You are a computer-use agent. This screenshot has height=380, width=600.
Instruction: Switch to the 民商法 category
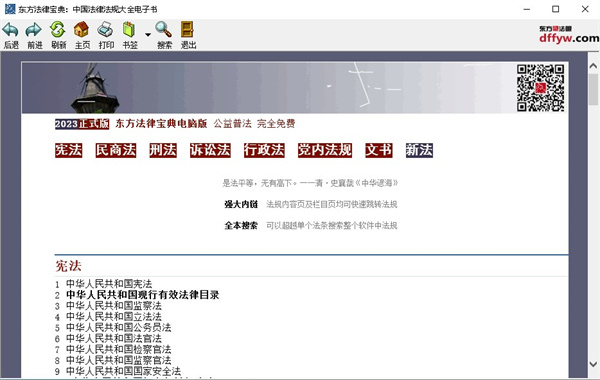(116, 150)
